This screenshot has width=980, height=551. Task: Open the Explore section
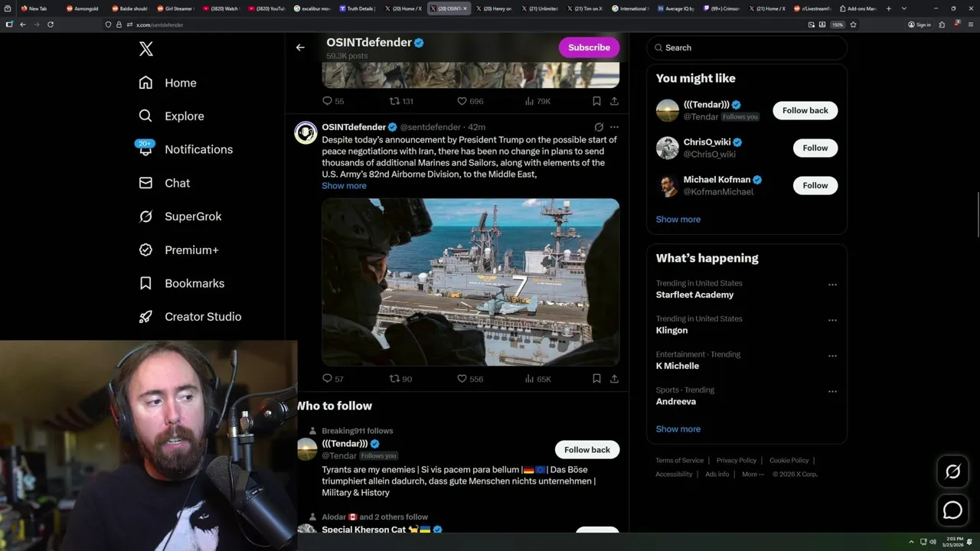[171, 116]
